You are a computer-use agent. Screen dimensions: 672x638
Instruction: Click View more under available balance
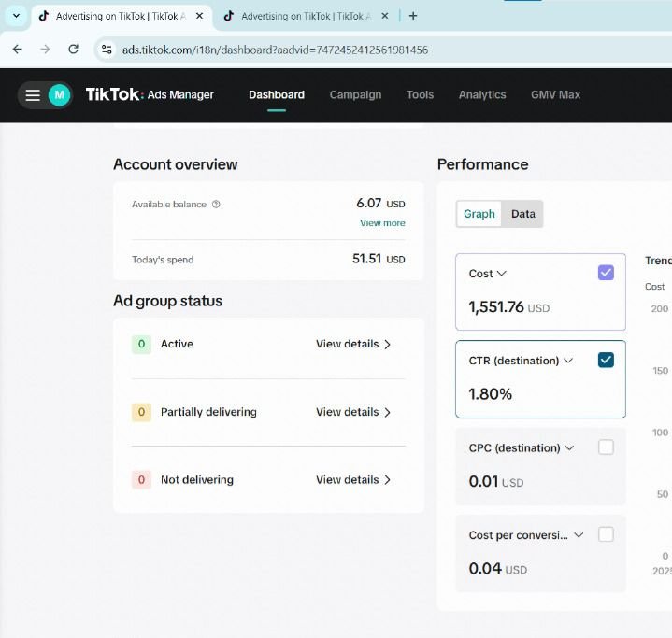pyautogui.click(x=382, y=223)
